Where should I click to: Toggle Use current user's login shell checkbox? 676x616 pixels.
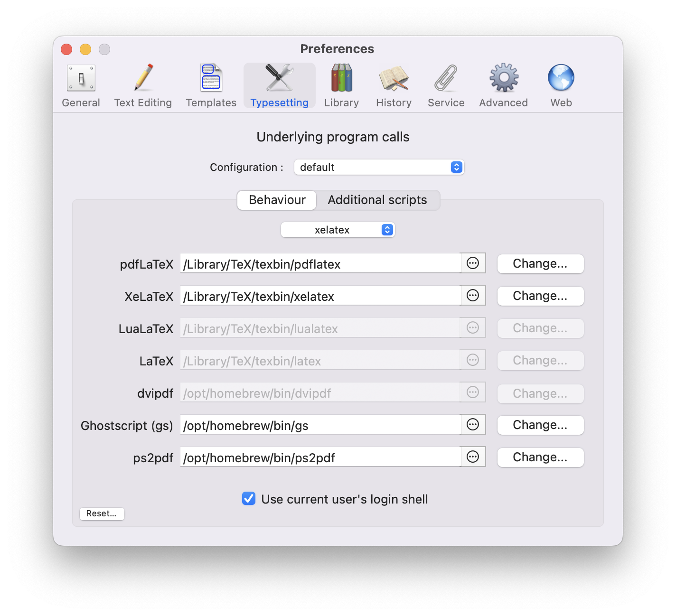click(249, 499)
